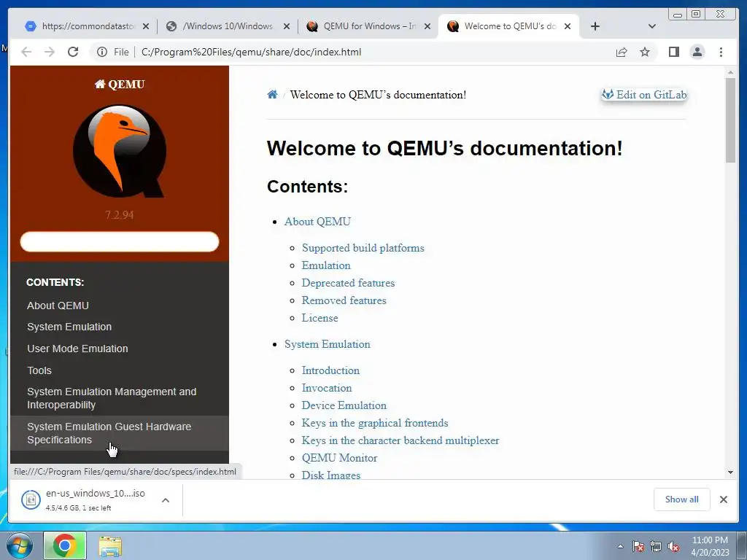Click the page scrollbar thumb
This screenshot has width=747, height=560.
[730, 120]
